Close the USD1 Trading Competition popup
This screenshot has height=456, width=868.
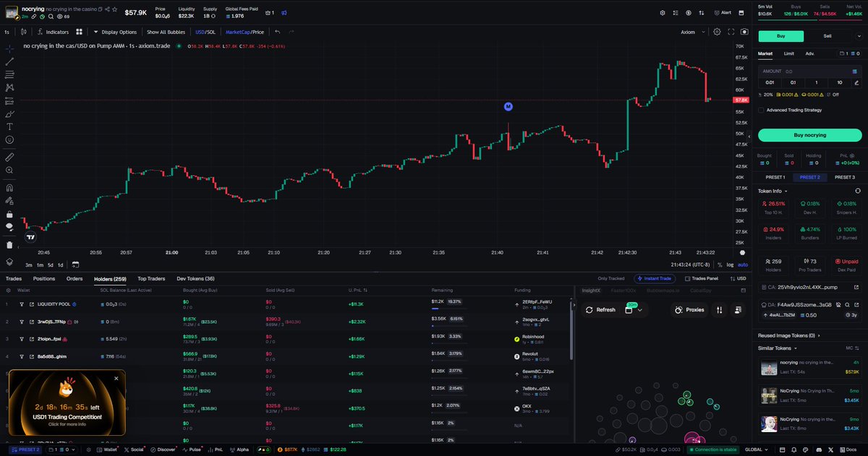tap(116, 377)
